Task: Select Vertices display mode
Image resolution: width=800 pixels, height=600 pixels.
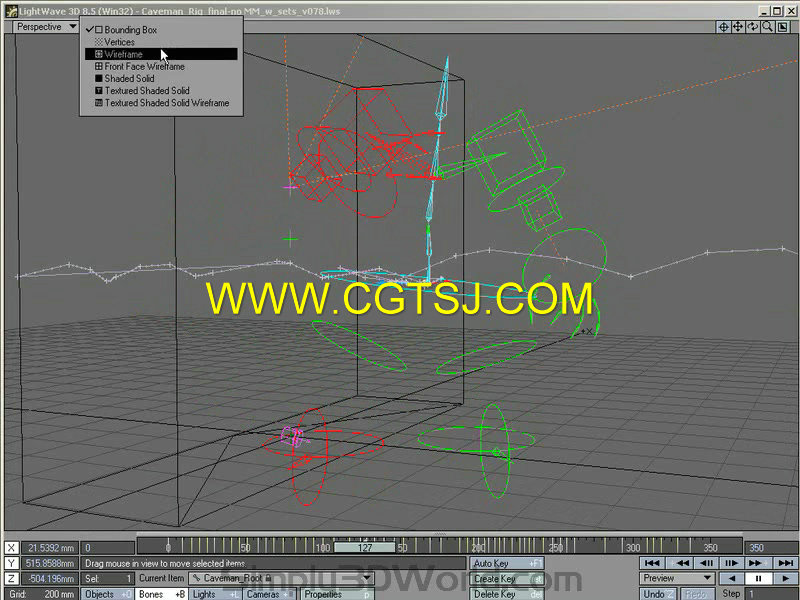Action: click(161, 42)
